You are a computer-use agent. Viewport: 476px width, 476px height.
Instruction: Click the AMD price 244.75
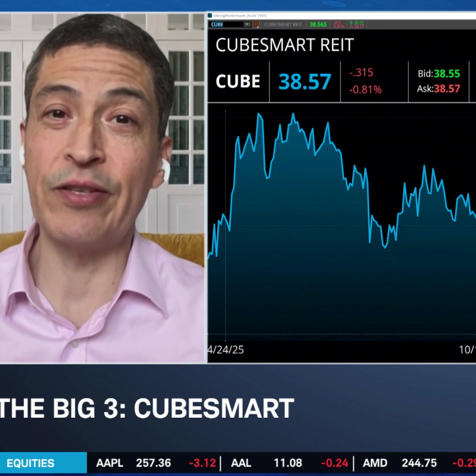[x=419, y=463]
